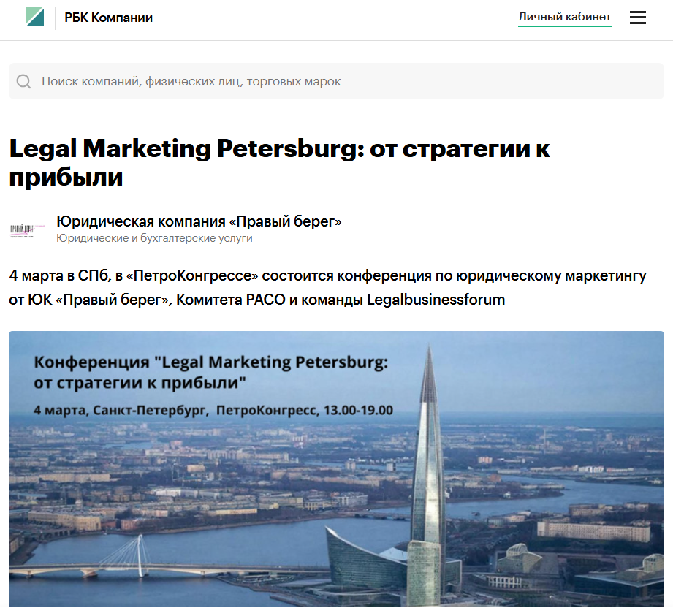Click the banner title text Конференция
Viewport: 673px width, 616px height.
pyautogui.click(x=91, y=362)
